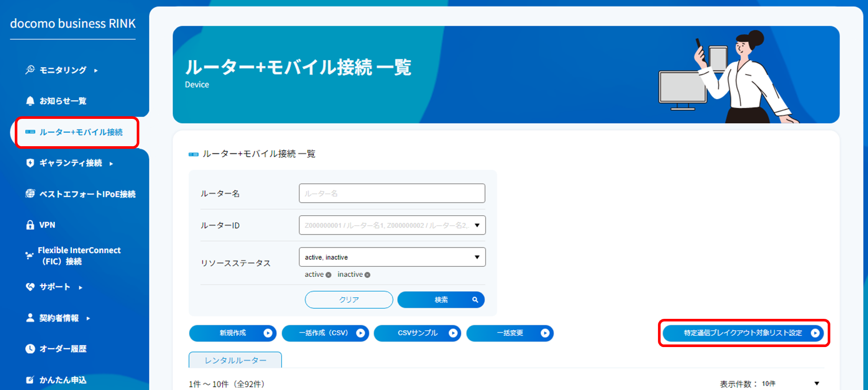Open the 表示件数 10件 dropdown
Image resolution: width=868 pixels, height=390 pixels.
click(x=790, y=383)
